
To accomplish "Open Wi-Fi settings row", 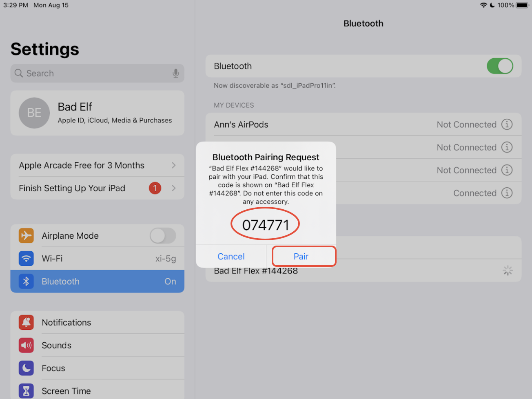I will click(x=97, y=259).
